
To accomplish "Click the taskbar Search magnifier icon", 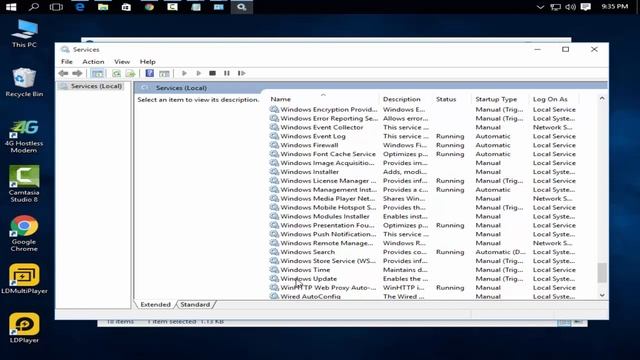I will (x=33, y=7).
